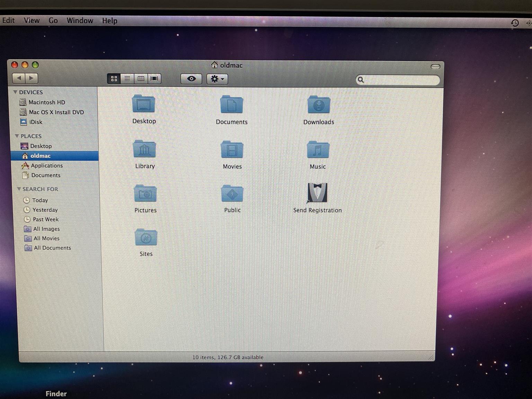The height and width of the screenshot is (399, 532).
Task: Open the Action gear dropdown menu
Action: pos(217,79)
